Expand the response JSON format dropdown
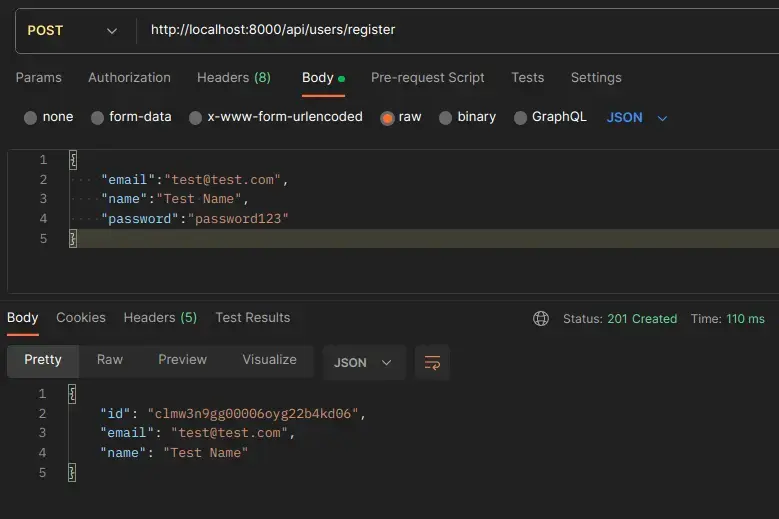Viewport: 779px width, 519px height. 362,363
